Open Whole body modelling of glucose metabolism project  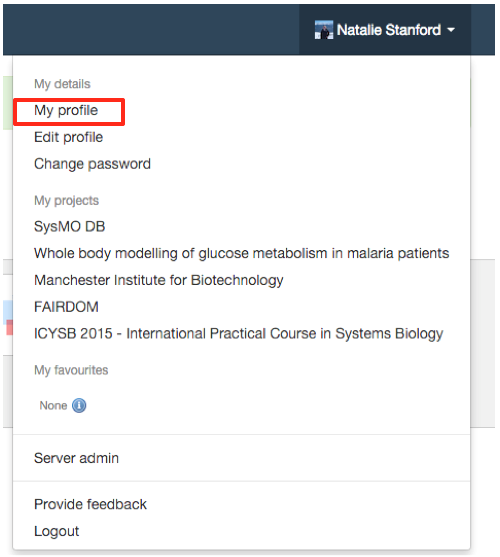click(241, 253)
